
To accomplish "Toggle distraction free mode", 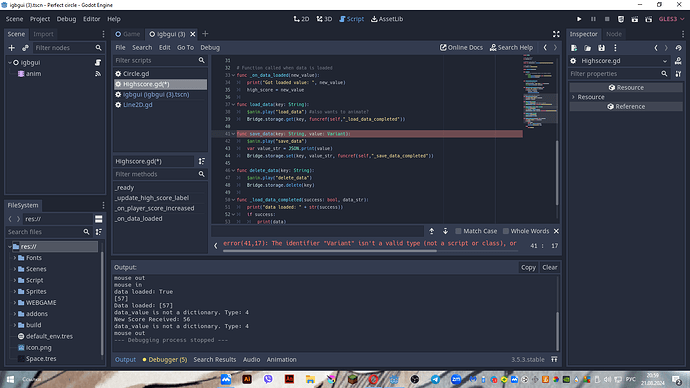I will [556, 34].
